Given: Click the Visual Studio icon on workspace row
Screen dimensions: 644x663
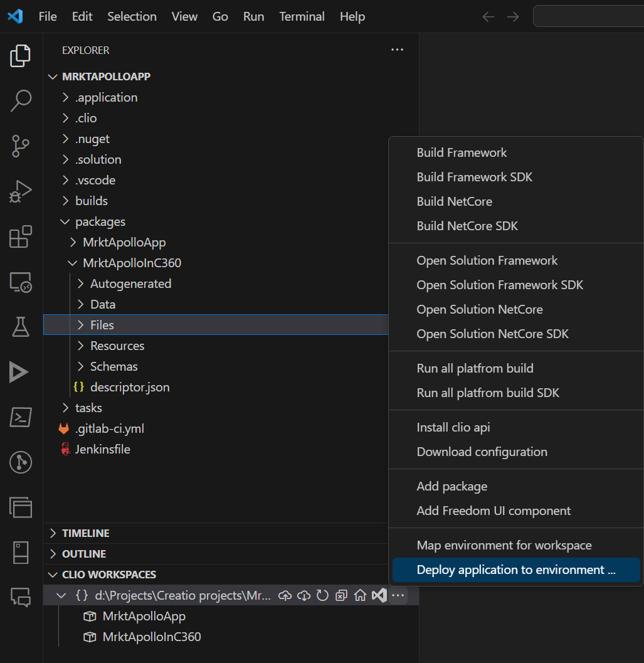Looking at the screenshot, I should click(379, 595).
